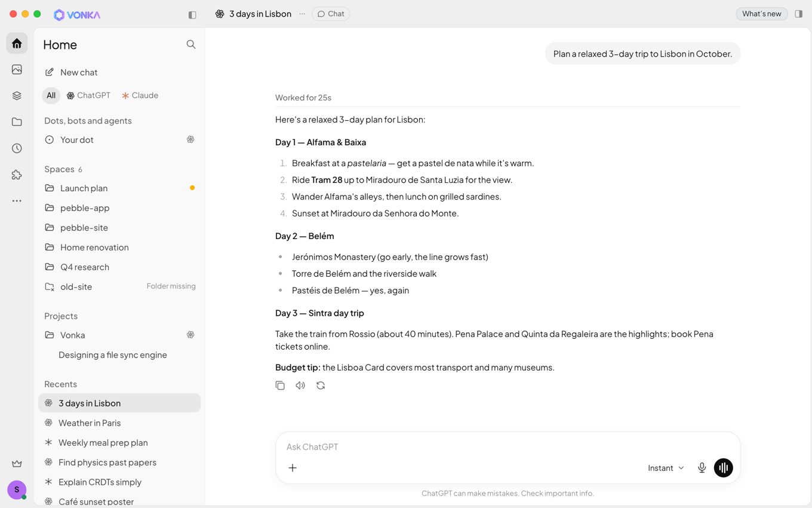
Task: Click the Projects section header
Action: [61, 316]
